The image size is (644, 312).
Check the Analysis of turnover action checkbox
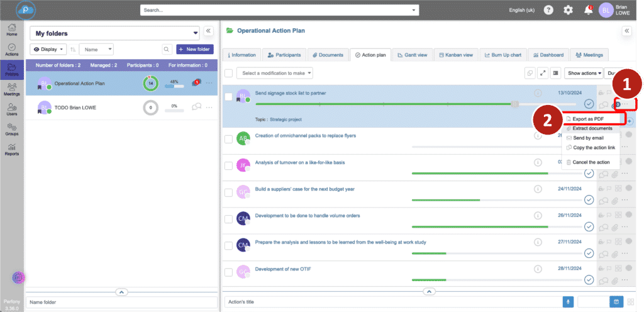click(x=229, y=166)
